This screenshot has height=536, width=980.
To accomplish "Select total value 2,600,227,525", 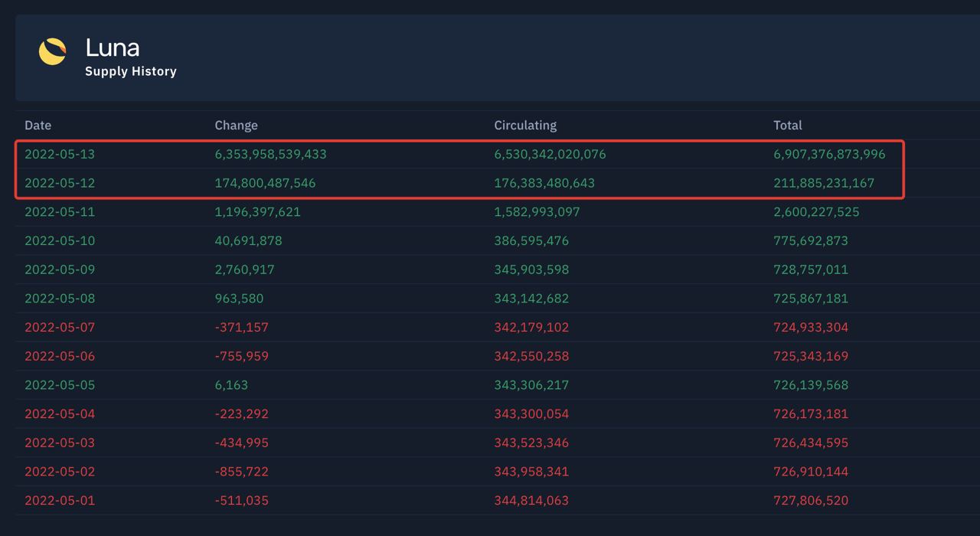I will coord(816,211).
